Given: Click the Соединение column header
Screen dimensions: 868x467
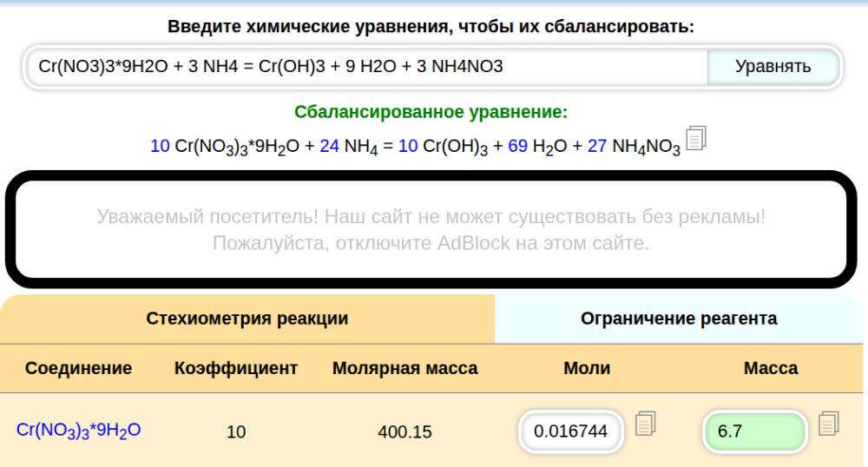Looking at the screenshot, I should point(79,368).
